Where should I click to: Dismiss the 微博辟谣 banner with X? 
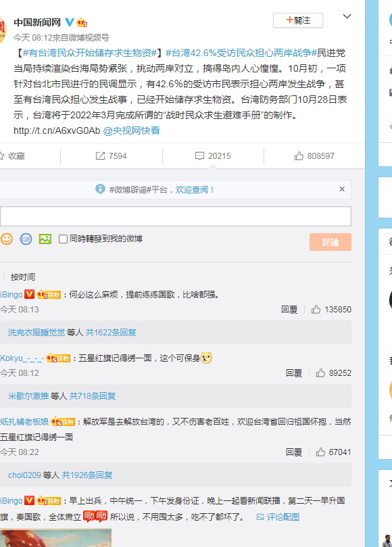coord(342,189)
